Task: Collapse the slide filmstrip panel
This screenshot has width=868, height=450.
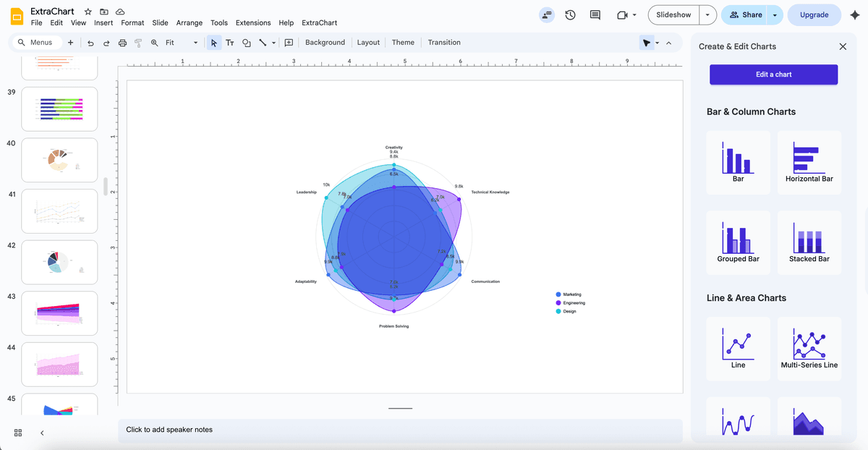Action: 42,433
